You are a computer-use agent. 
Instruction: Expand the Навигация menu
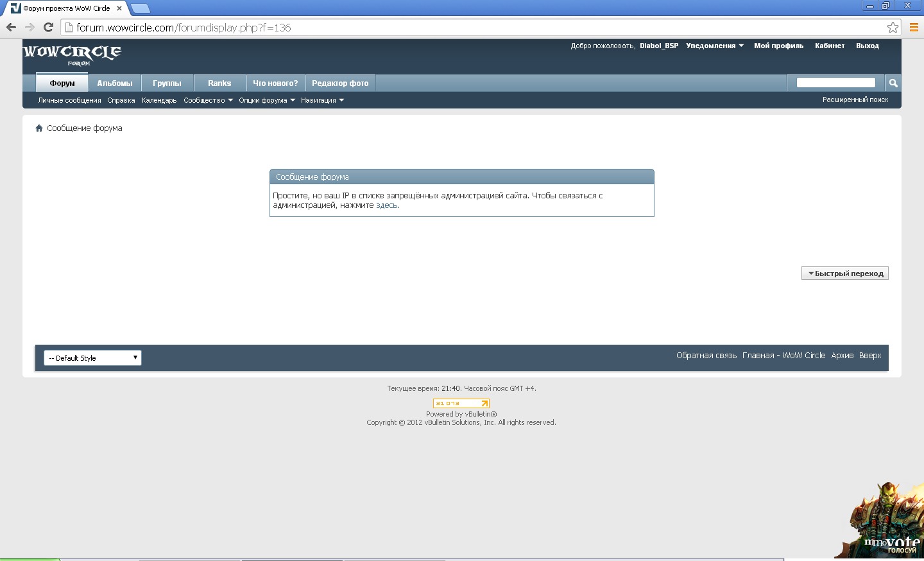pyautogui.click(x=322, y=100)
